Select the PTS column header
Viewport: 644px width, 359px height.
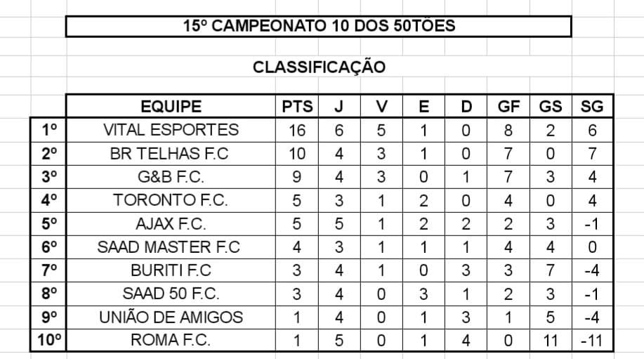297,107
